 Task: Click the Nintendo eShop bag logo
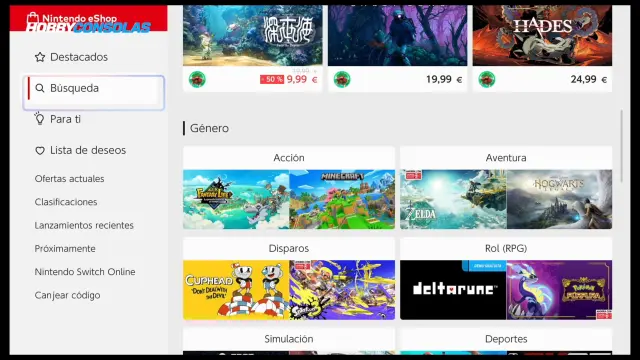(33, 18)
